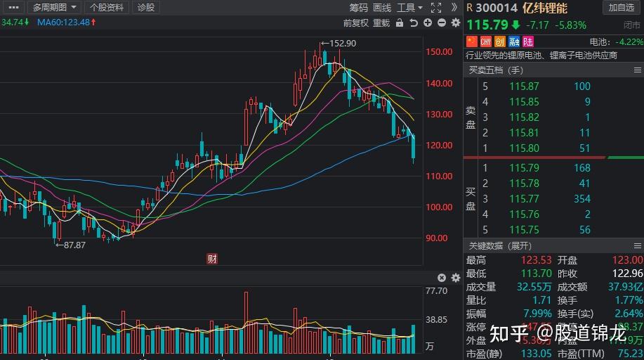The width and height of the screenshot is (644, 360).
Task: Select buy level 3 price 115.77
Action: pyautogui.click(x=524, y=199)
